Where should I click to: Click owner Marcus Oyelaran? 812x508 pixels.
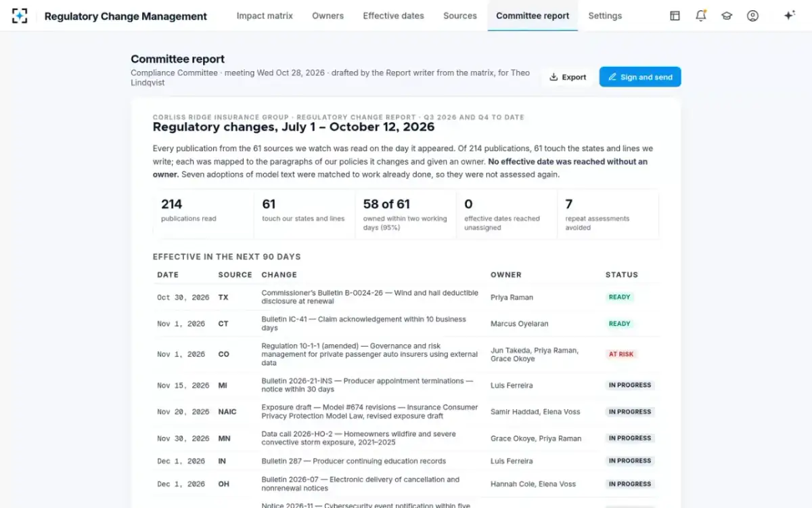coord(520,324)
